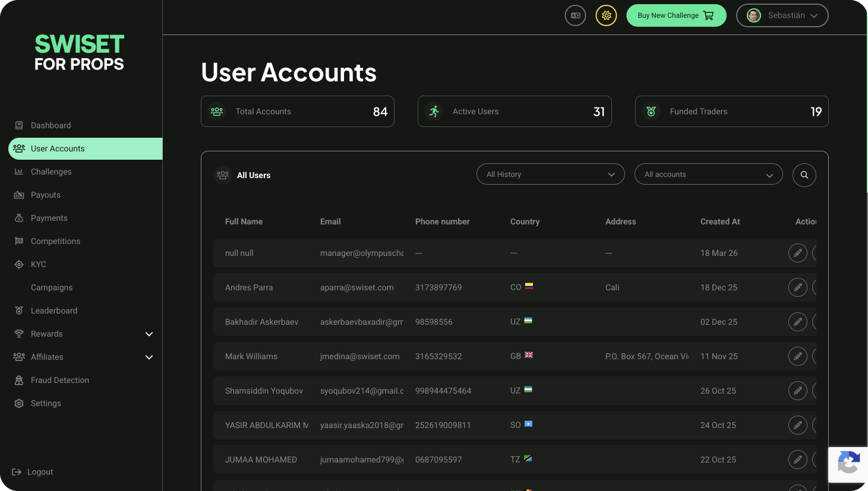868x491 pixels.
Task: Click the Email column header
Action: coord(330,221)
